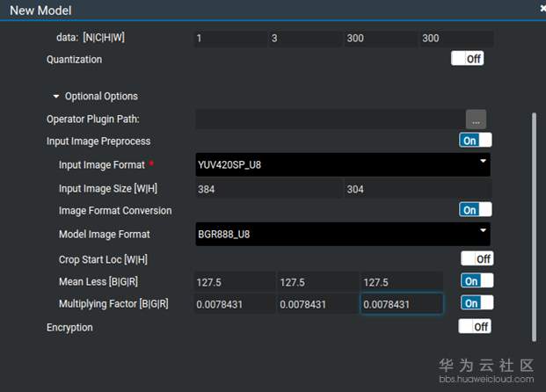Viewport: 546px width, 392px height.
Task: Click the Operator Plugin Path text field
Action: point(329,120)
